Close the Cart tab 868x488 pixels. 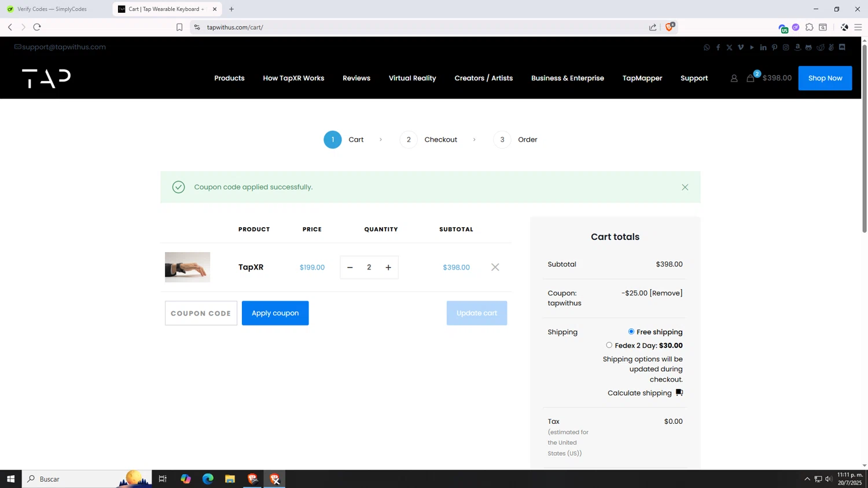215,9
